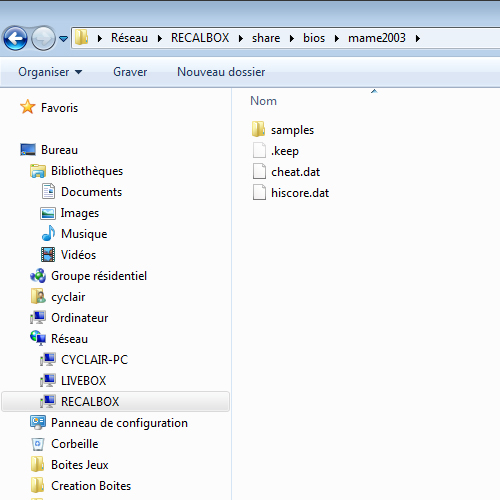
Task: Click the samples folder icon
Action: coord(258,129)
